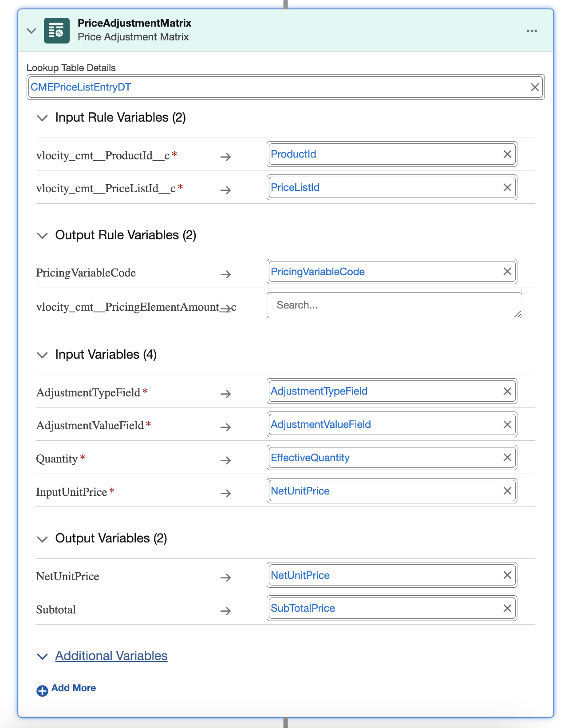The width and height of the screenshot is (576, 728).
Task: Click the PricingVariableCode mapping field
Action: 392,271
